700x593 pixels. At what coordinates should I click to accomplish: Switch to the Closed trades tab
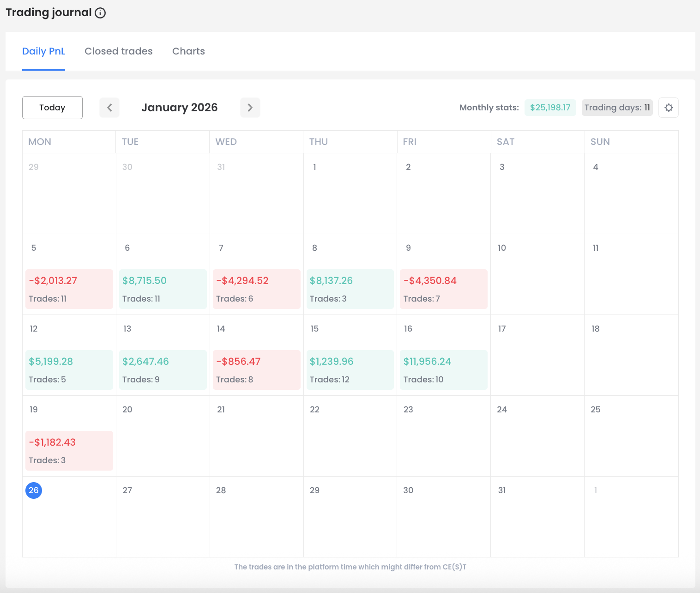(118, 51)
